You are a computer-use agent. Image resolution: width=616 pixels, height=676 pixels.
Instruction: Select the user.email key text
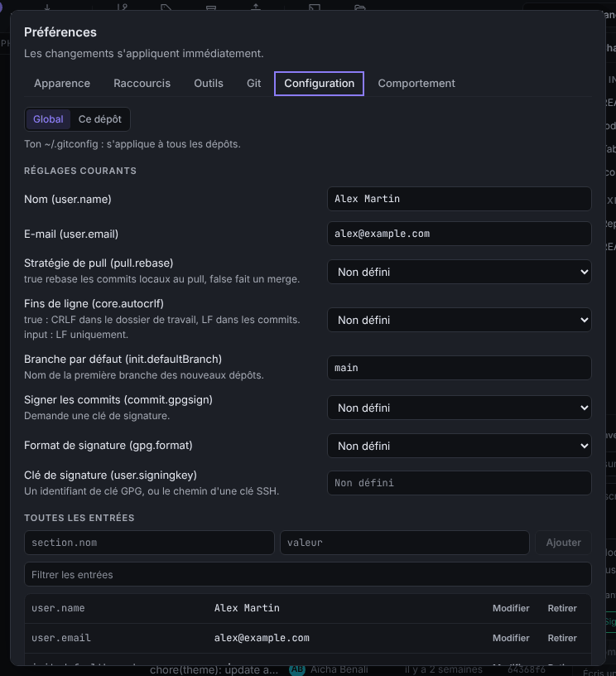61,638
